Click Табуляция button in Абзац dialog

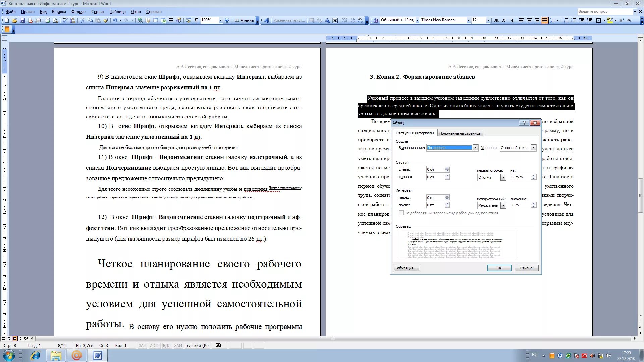coord(406,268)
